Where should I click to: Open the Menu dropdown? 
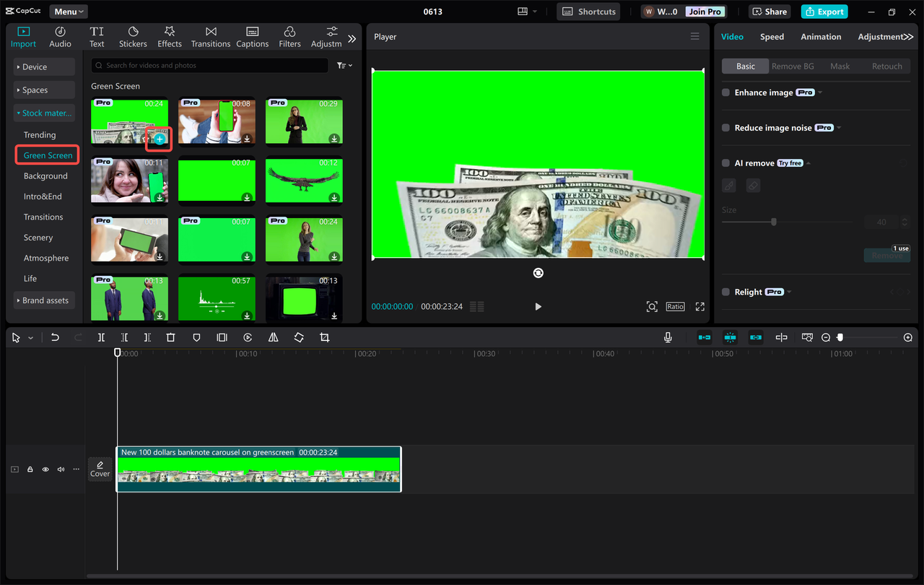pyautogui.click(x=67, y=11)
